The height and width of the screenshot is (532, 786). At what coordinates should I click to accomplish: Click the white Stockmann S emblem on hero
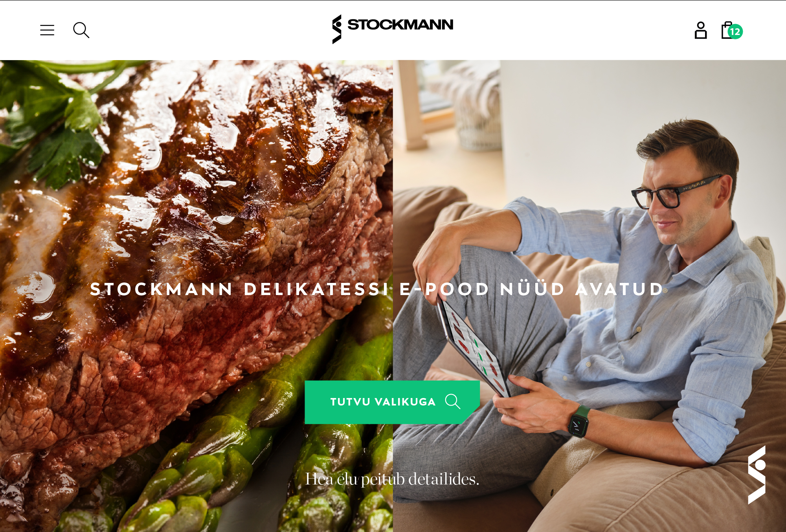(x=757, y=475)
